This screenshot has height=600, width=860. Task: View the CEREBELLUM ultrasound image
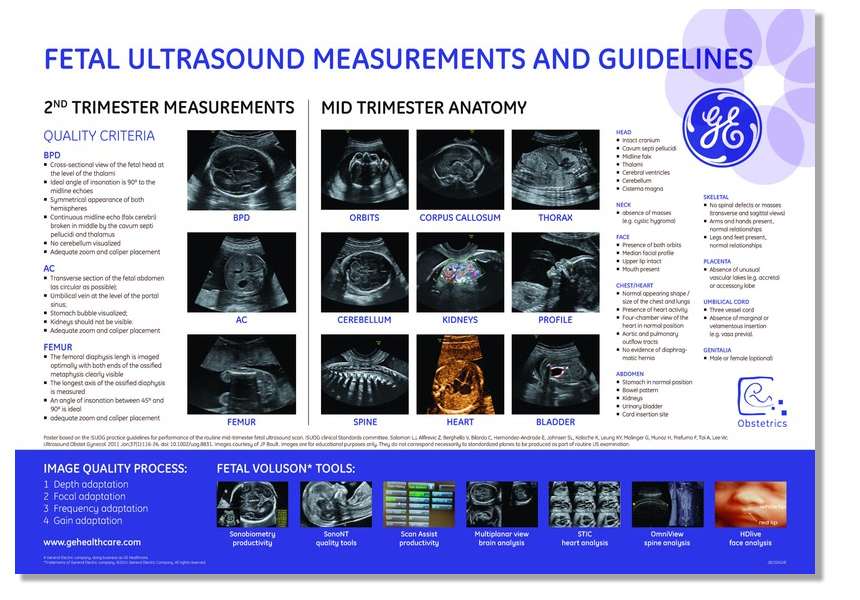(x=365, y=272)
